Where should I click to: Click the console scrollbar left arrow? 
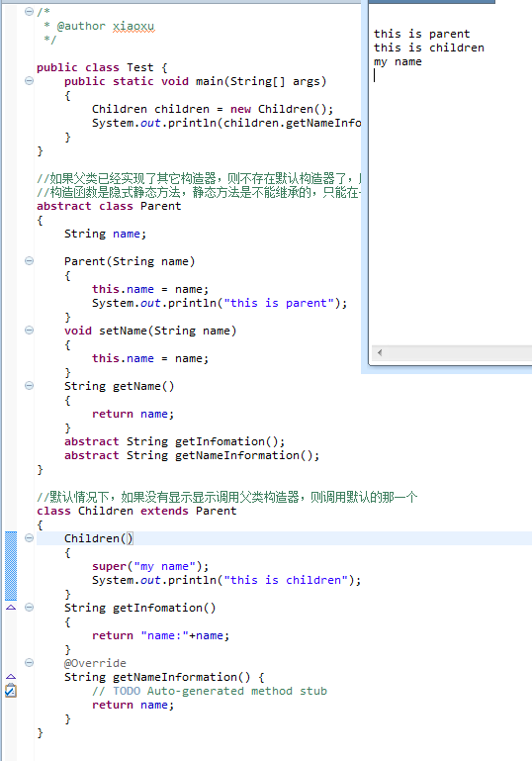380,353
